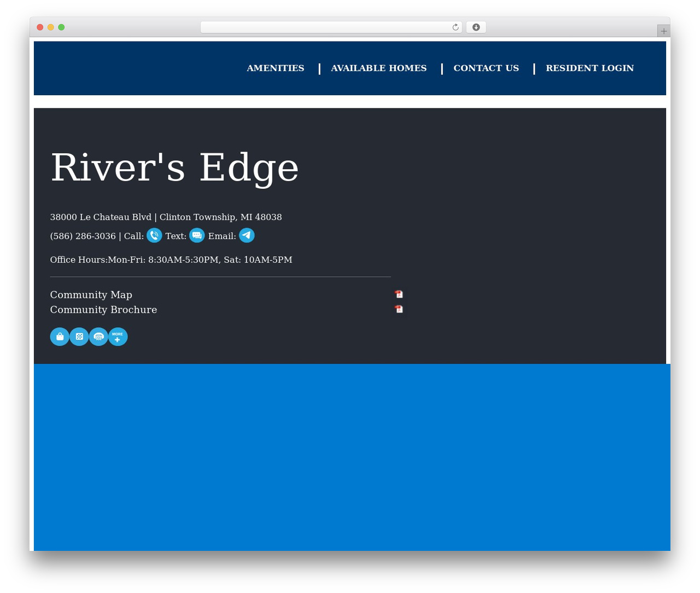Screen dimensions: 700x593
Task: Minimize the browser window with yellow button
Action: 51,27
